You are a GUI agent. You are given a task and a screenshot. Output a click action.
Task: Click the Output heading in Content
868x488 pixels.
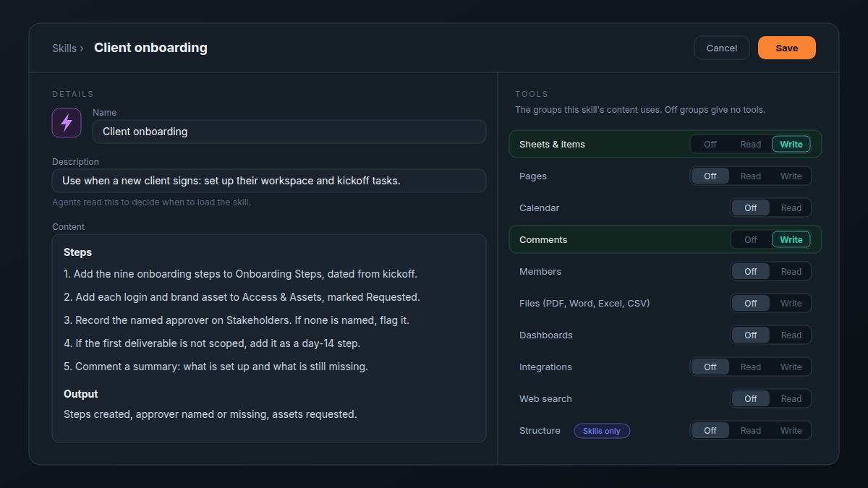pyautogui.click(x=81, y=394)
